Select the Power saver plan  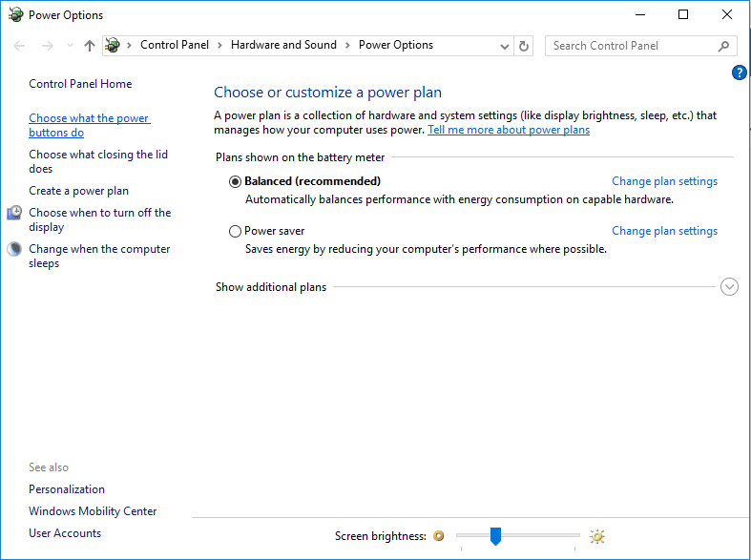coord(235,232)
